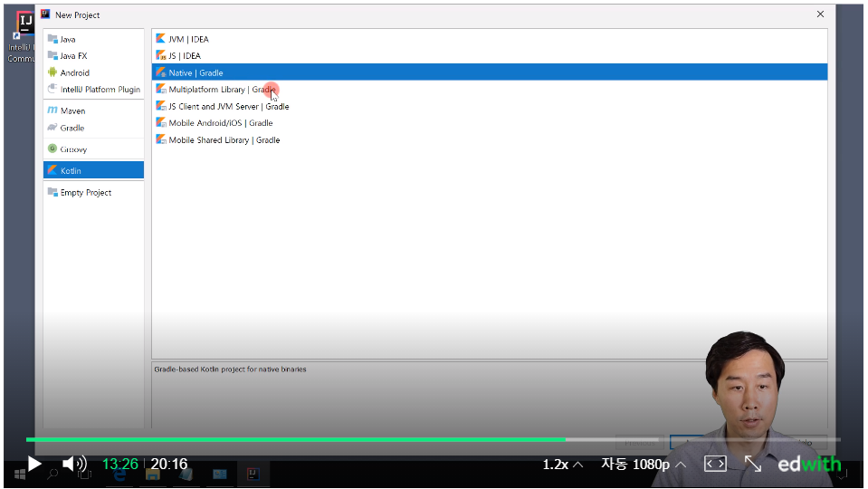Select Kotlin in the left list
The image size is (868, 489).
click(93, 170)
